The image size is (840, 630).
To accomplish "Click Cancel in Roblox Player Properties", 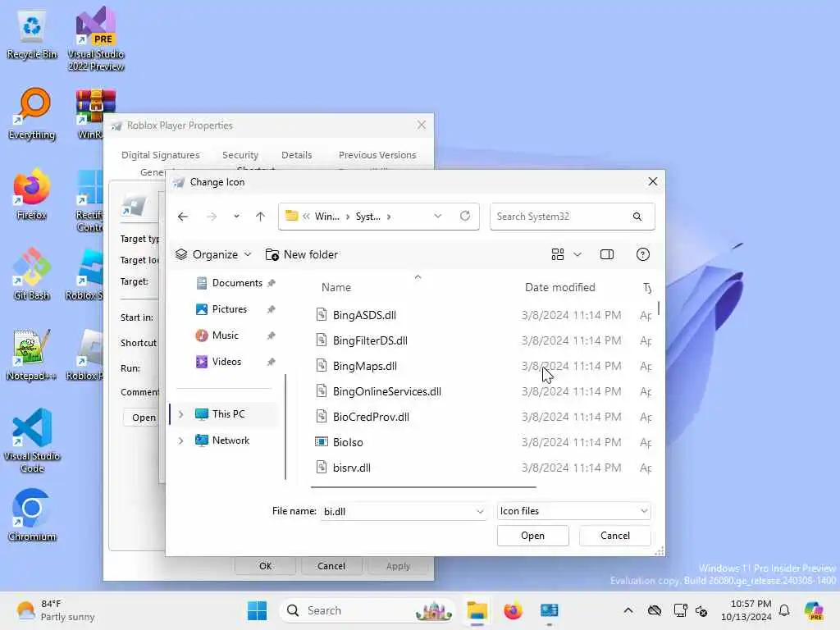I will (x=331, y=566).
